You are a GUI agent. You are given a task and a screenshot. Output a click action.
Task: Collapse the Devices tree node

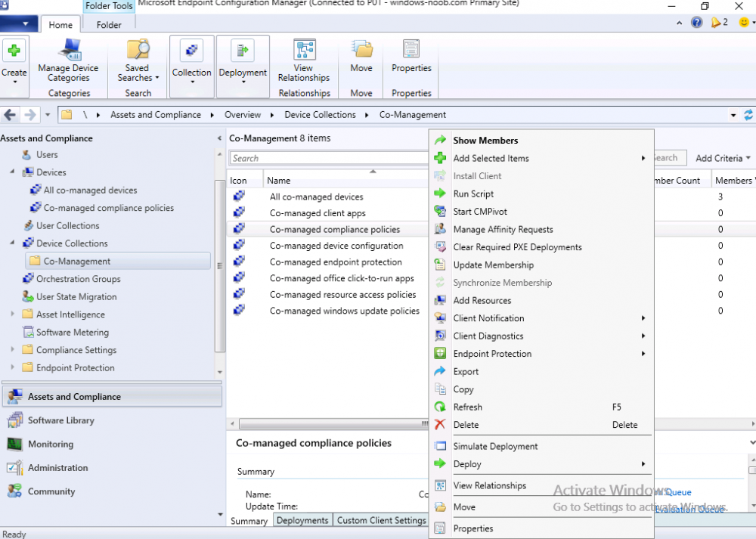click(12, 172)
